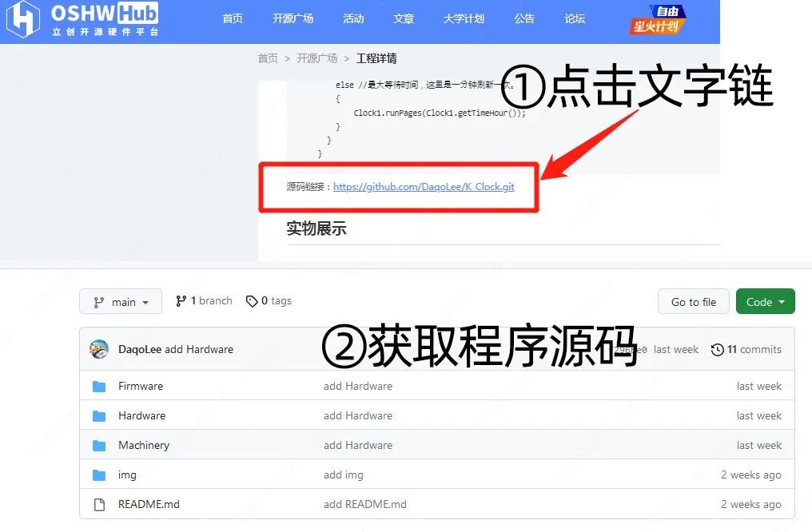Image resolution: width=812 pixels, height=532 pixels.
Task: Open commit history via 11 commits
Action: 746,349
